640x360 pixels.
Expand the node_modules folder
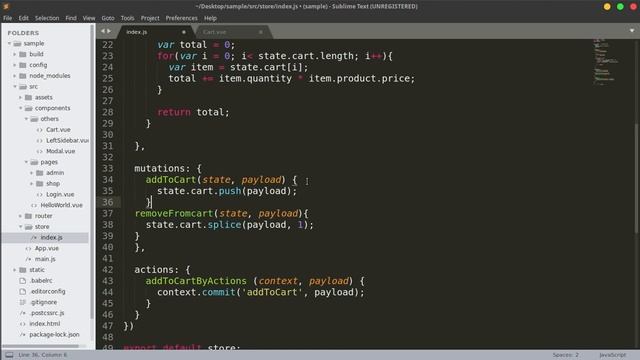15,76
